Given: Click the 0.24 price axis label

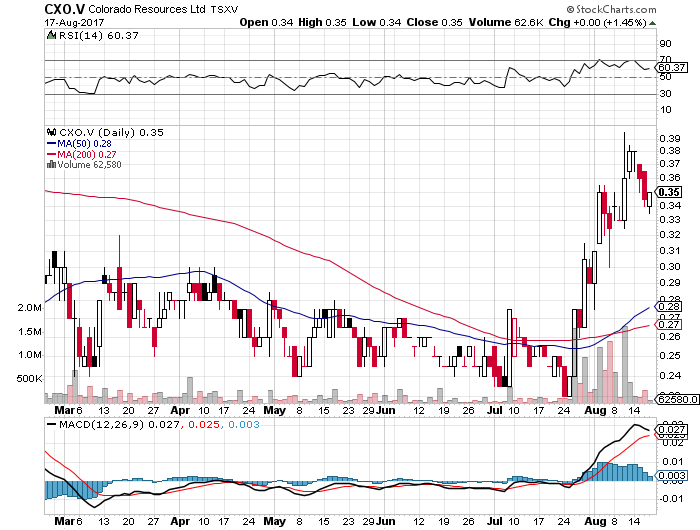Looking at the screenshot, I should [670, 376].
